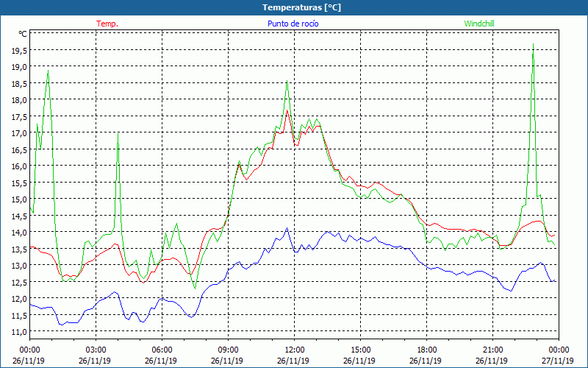
Task: Click the "27/11/19" date label
Action: point(558,361)
